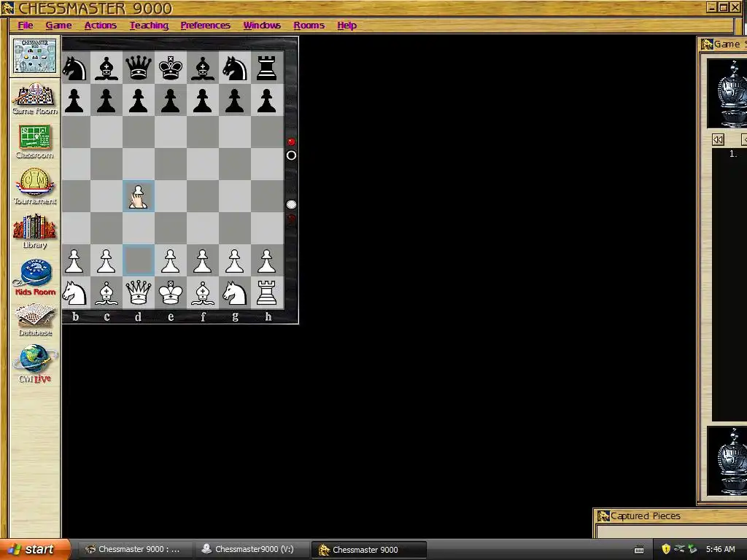Viewport: 747px width, 560px height.
Task: Click the black rook on h8
Action: point(267,68)
